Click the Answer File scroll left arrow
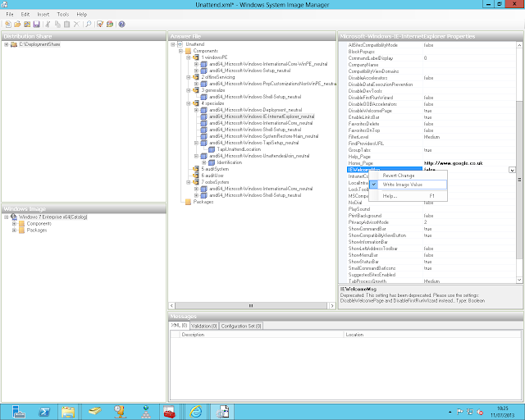525x420 pixels. pyautogui.click(x=171, y=305)
